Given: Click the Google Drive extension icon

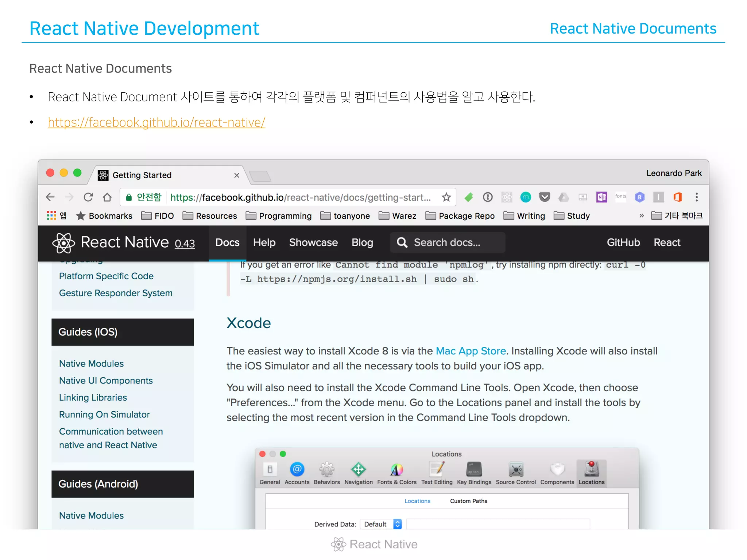Looking at the screenshot, I should pos(564,197).
